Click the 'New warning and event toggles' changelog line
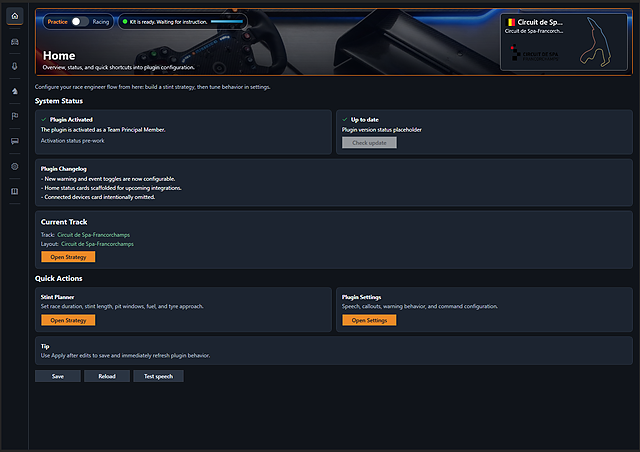This screenshot has width=640, height=452. pos(108,179)
